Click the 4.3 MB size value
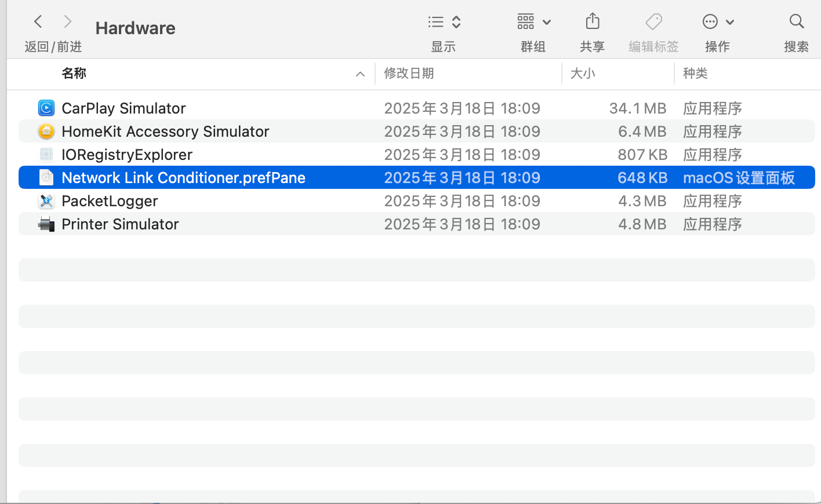The image size is (821, 504). [642, 201]
